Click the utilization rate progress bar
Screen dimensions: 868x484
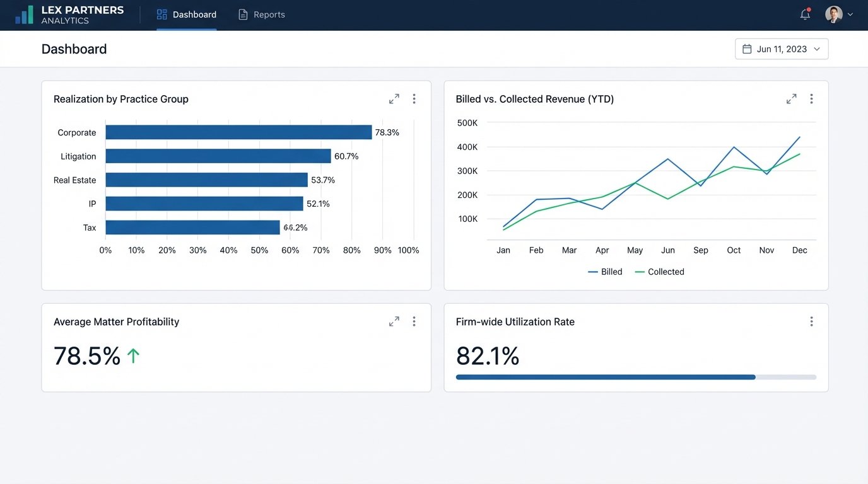(636, 377)
